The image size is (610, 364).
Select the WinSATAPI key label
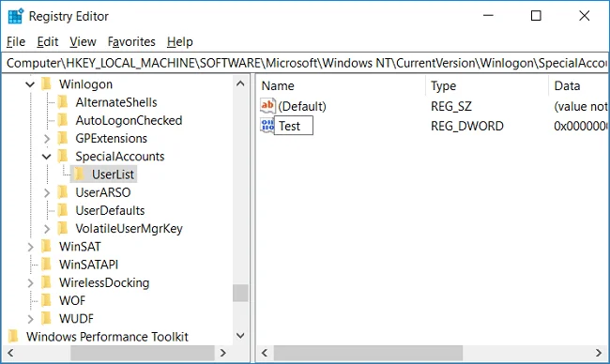click(x=89, y=265)
